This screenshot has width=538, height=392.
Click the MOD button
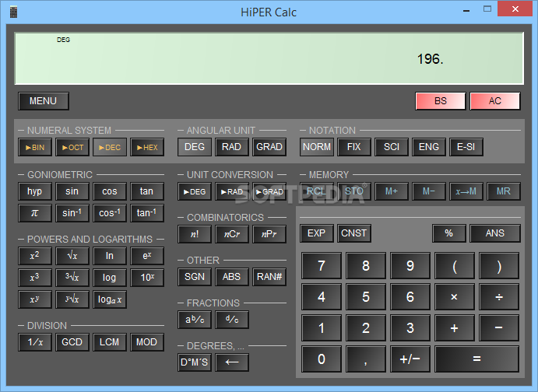pyautogui.click(x=147, y=342)
